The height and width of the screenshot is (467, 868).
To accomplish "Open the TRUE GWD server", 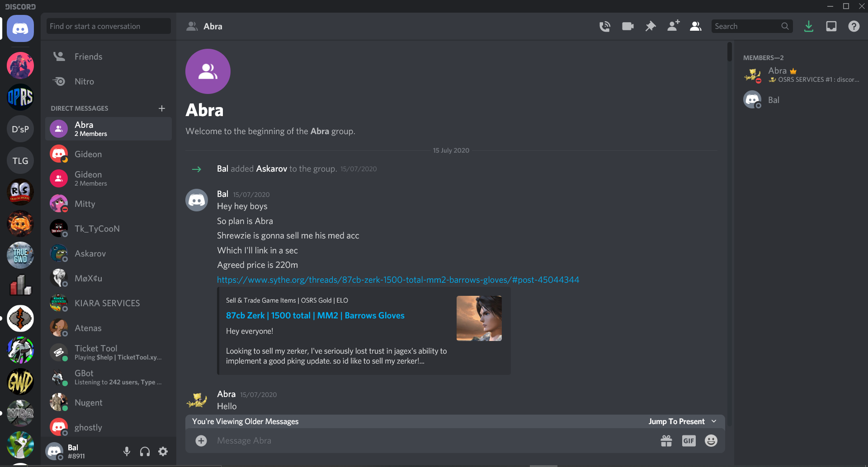I will click(20, 255).
